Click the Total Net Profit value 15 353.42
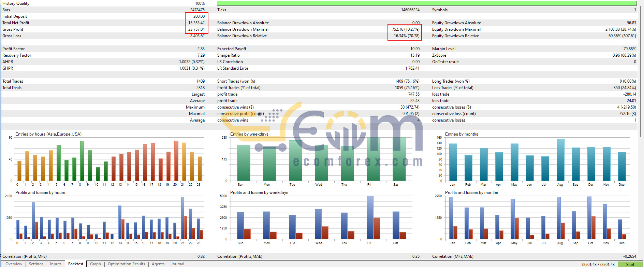The height and width of the screenshot is (267, 644). (196, 23)
